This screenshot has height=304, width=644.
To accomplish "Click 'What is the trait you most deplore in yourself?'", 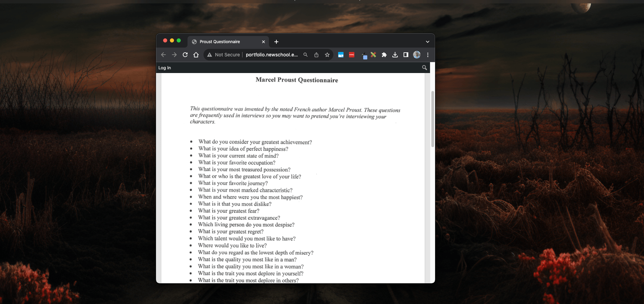I will [x=251, y=273].
